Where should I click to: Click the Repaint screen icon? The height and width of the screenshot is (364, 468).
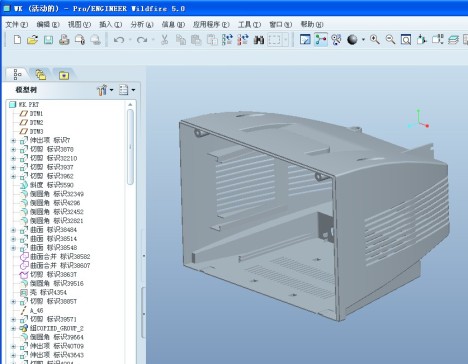coord(305,39)
